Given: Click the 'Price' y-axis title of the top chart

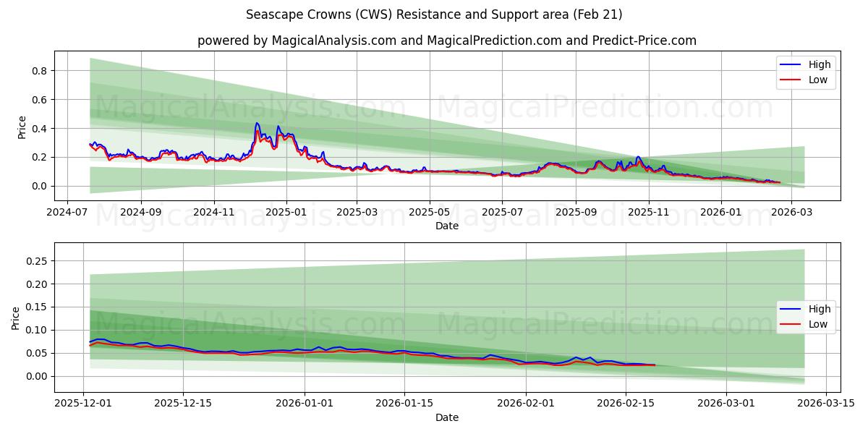Looking at the screenshot, I should (x=22, y=127).
